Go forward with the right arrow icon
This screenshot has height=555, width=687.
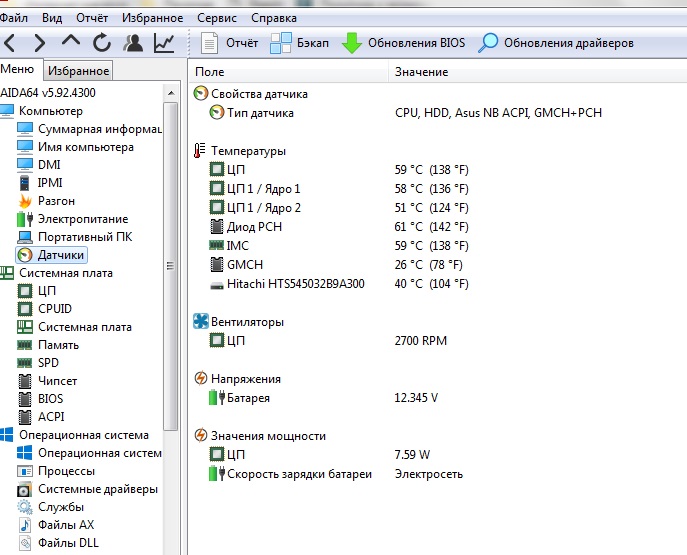[x=39, y=43]
